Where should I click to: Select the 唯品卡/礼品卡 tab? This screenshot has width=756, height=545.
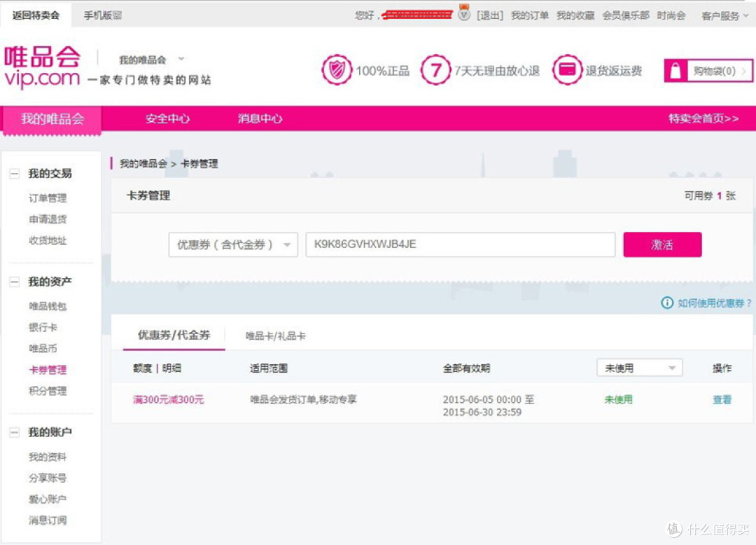click(275, 336)
